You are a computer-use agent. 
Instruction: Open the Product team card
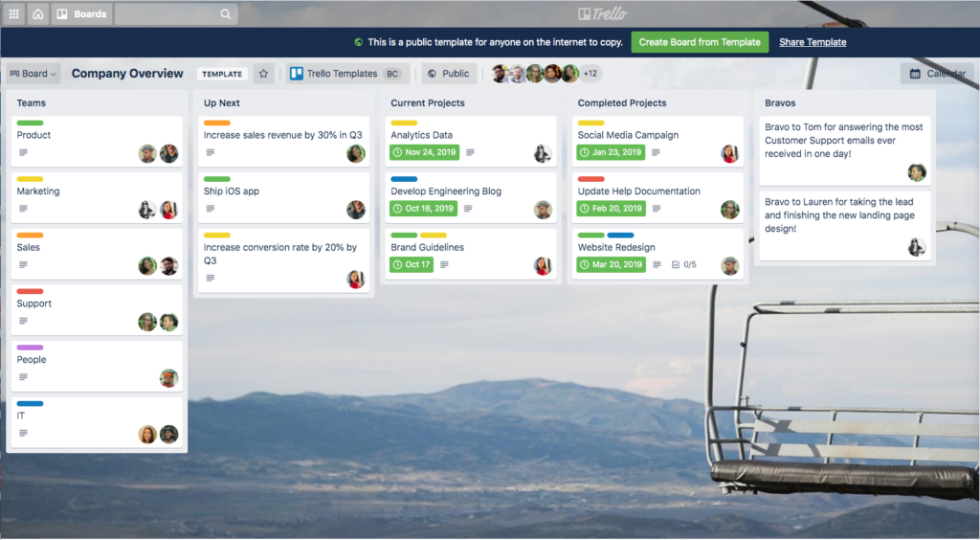[x=97, y=142]
